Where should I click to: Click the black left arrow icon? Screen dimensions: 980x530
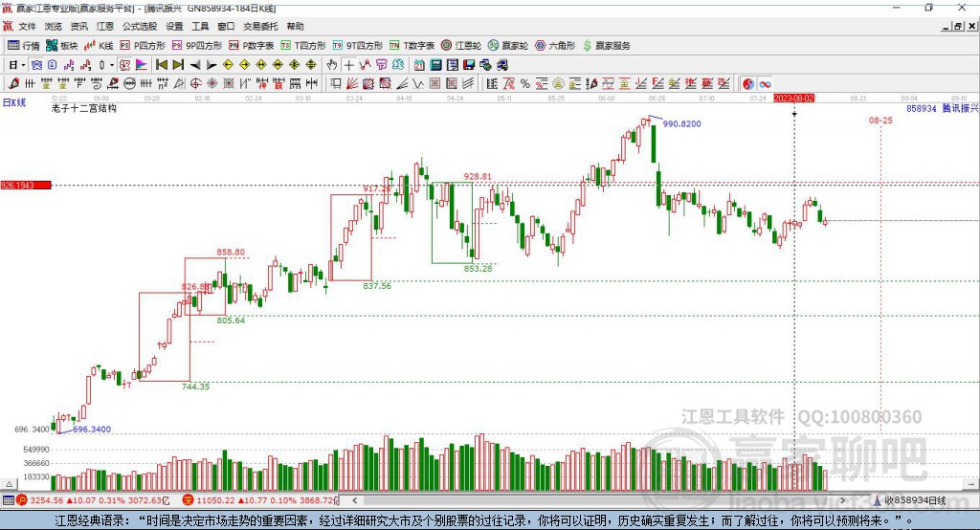[x=195, y=65]
